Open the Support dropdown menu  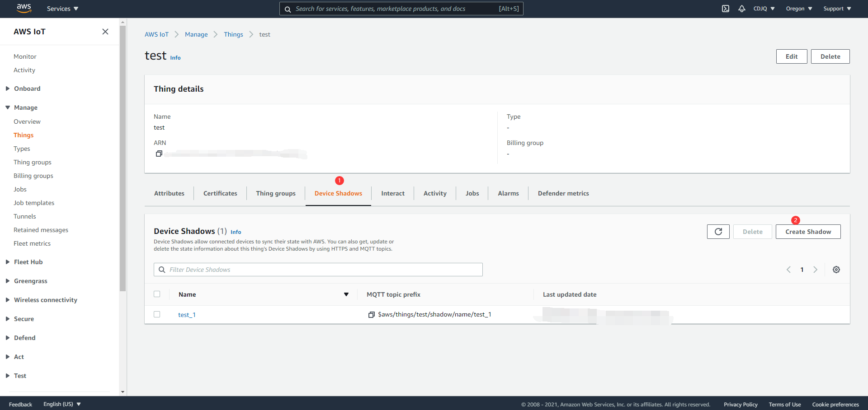point(837,9)
